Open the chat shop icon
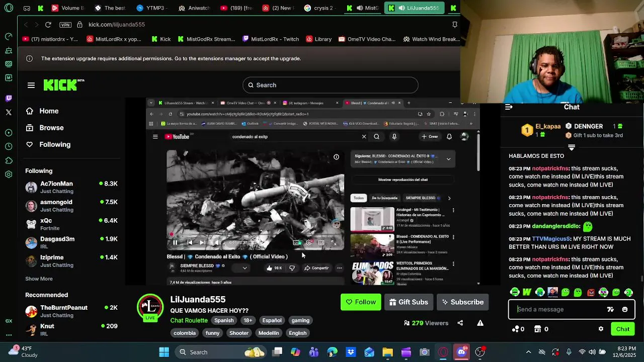Image resolution: width=644 pixels, height=362 pixels. pyautogui.click(x=537, y=329)
